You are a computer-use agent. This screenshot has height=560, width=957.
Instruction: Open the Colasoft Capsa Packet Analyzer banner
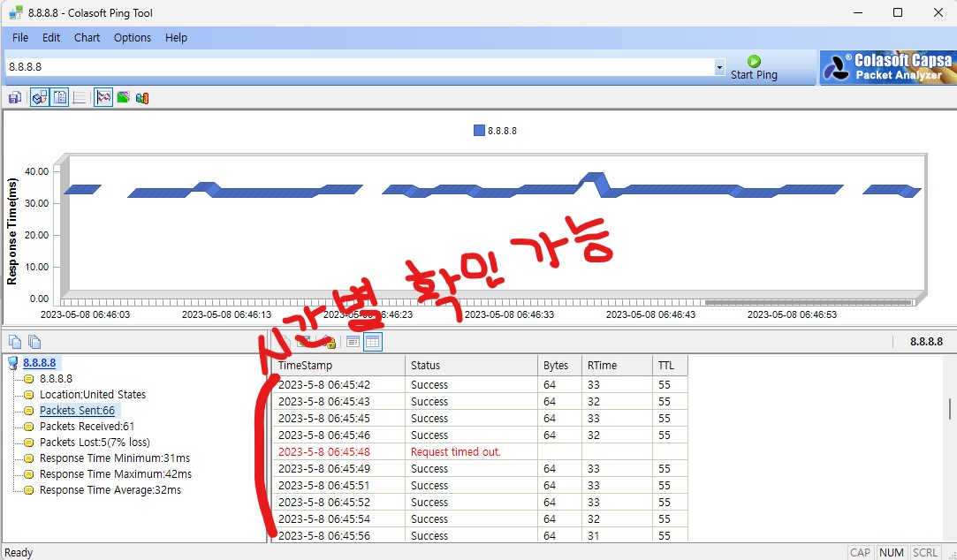point(888,68)
